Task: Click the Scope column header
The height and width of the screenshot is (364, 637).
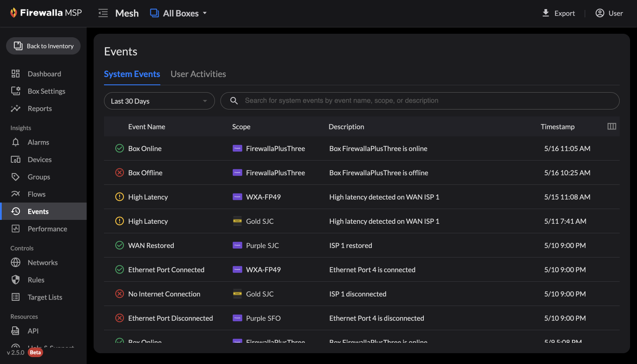Action: [x=241, y=127]
